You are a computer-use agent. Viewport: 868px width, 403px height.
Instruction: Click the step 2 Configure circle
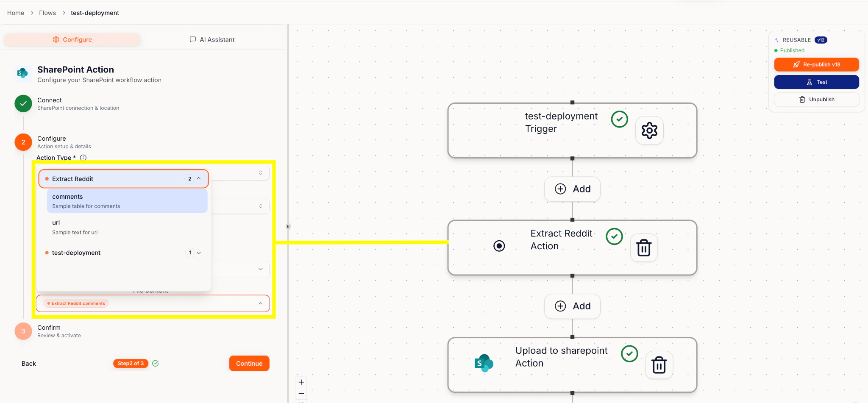tap(23, 142)
